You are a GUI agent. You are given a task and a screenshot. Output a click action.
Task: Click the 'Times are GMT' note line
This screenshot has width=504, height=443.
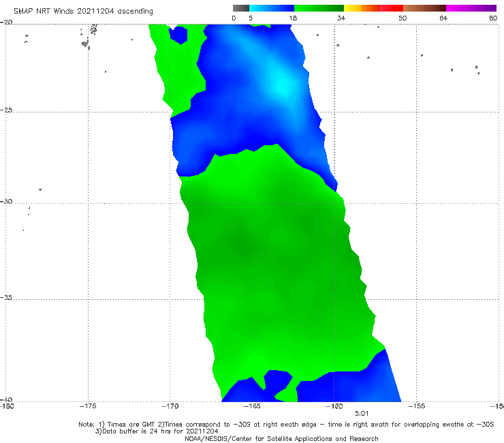(x=286, y=425)
